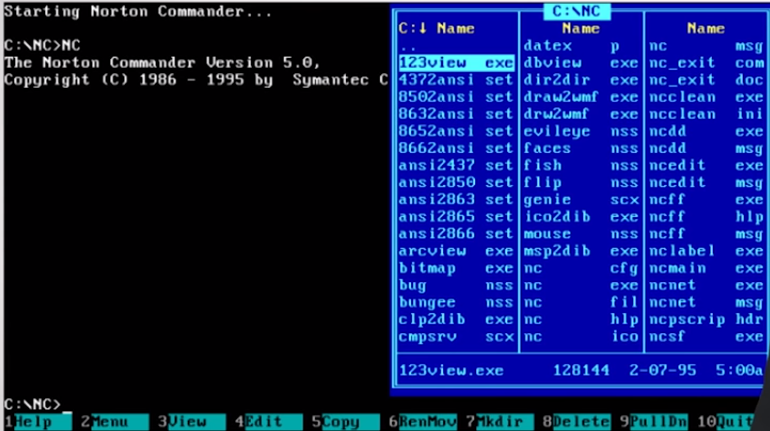
Task: Select file nc_exit com
Action: 706,63
